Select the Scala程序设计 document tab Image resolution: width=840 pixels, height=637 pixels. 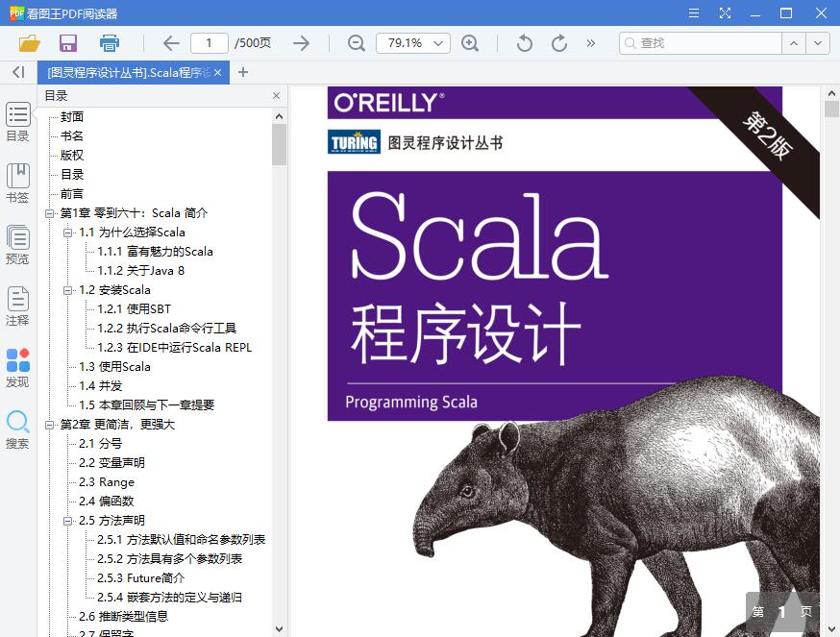129,72
